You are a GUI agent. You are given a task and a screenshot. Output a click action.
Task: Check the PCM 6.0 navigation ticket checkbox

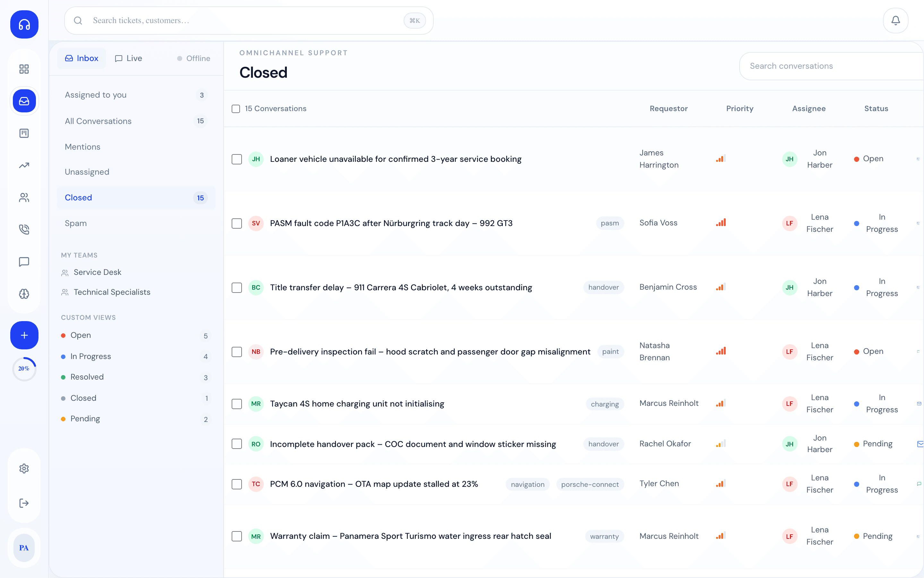tap(237, 484)
